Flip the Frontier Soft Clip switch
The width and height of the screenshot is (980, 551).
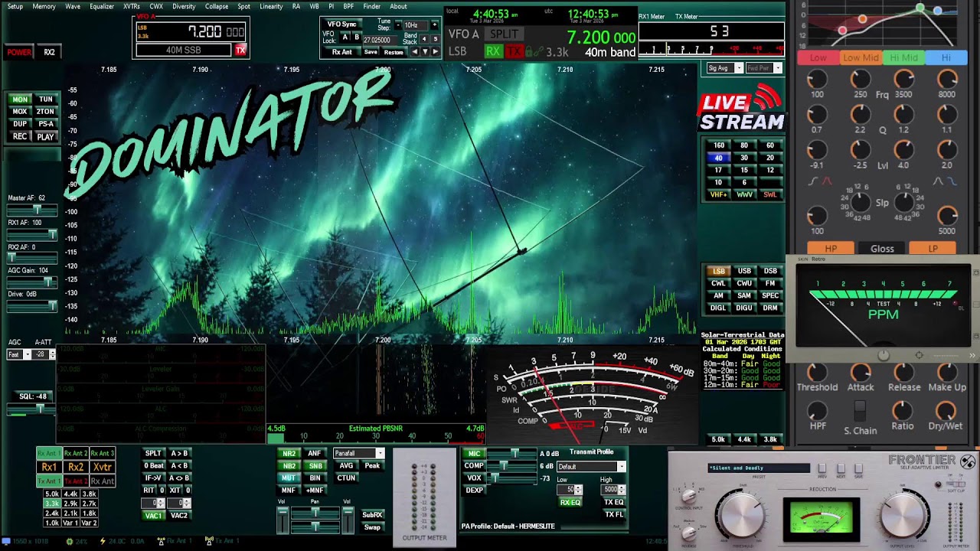click(x=955, y=484)
